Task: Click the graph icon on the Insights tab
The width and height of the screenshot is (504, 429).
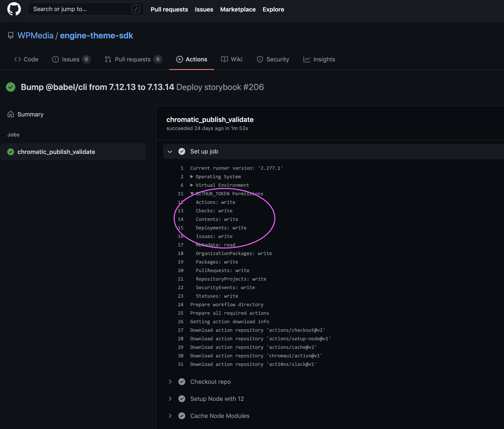Action: tap(306, 59)
